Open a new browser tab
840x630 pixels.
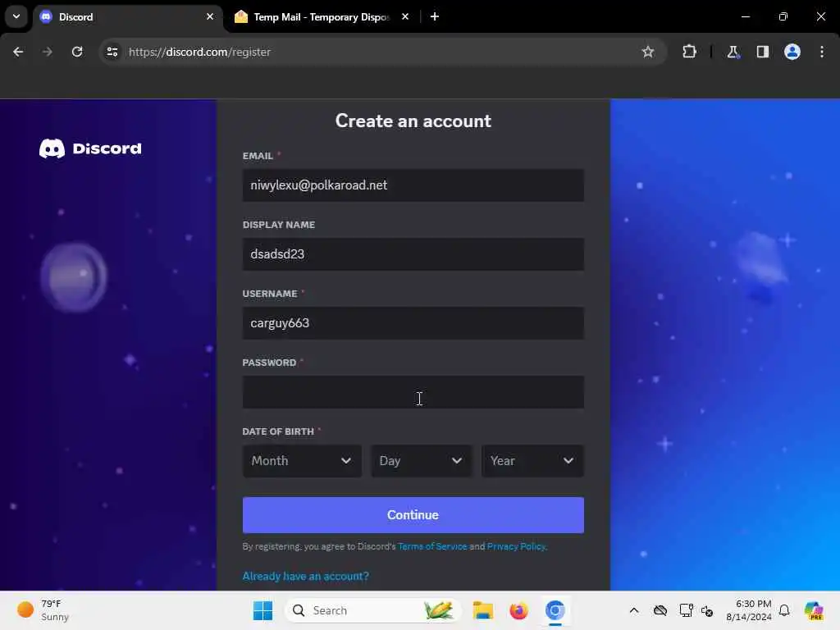coord(435,16)
